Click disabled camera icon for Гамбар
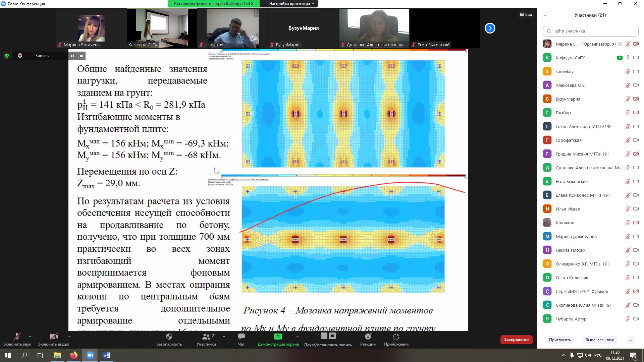 (636, 113)
